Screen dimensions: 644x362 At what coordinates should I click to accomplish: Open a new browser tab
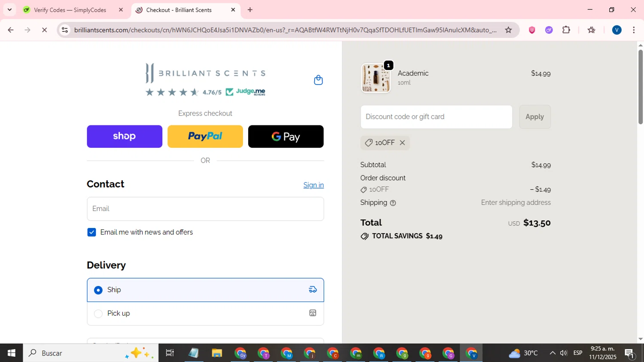pyautogui.click(x=250, y=10)
